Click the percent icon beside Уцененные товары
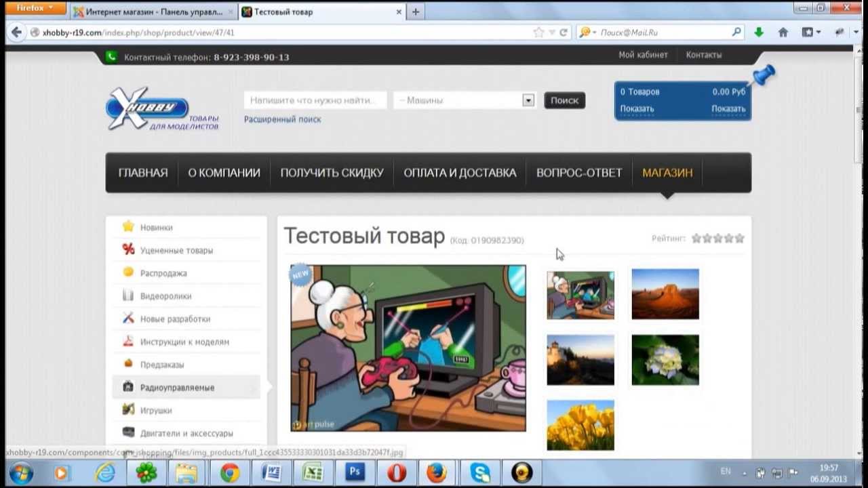868x488 pixels. [128, 249]
